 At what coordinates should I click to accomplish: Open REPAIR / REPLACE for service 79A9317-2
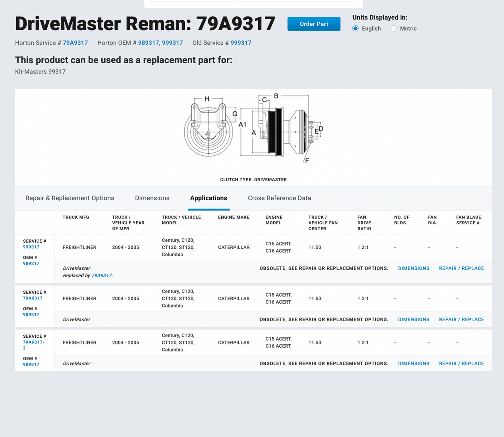click(461, 363)
